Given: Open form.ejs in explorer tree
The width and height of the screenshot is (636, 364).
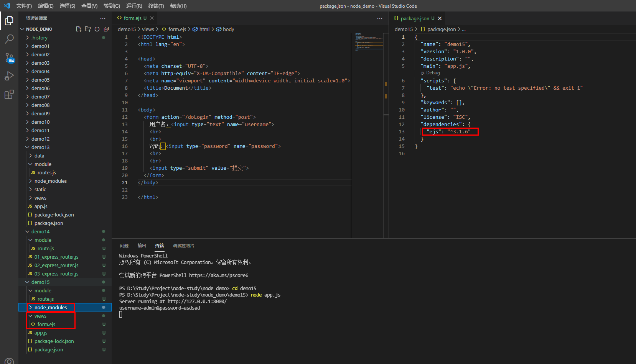Looking at the screenshot, I should [x=65, y=324].
